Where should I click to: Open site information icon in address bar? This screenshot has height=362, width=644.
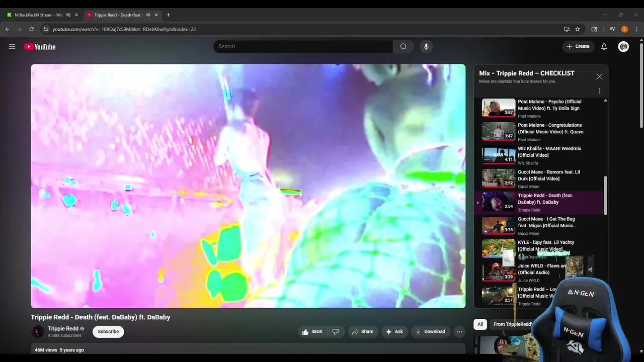tap(46, 29)
